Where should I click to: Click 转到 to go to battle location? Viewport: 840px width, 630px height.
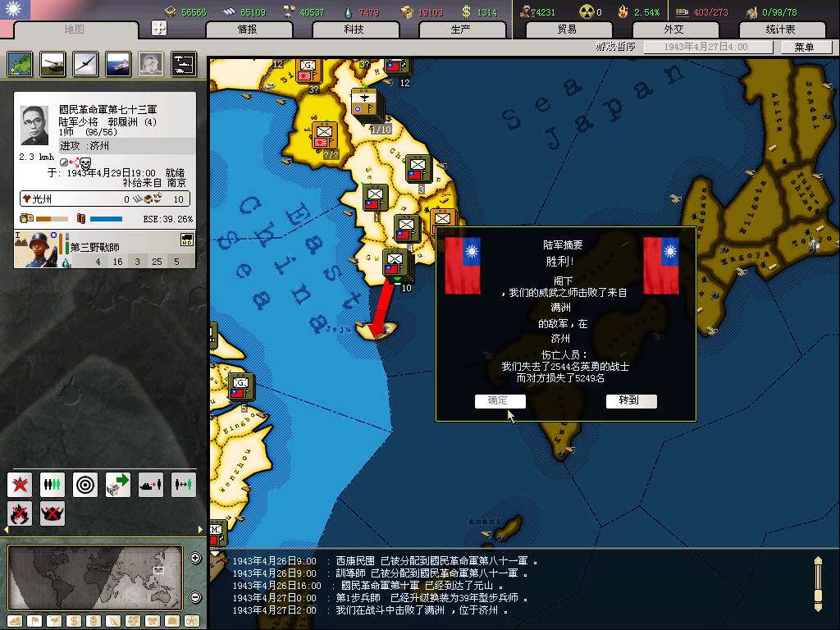pos(631,400)
